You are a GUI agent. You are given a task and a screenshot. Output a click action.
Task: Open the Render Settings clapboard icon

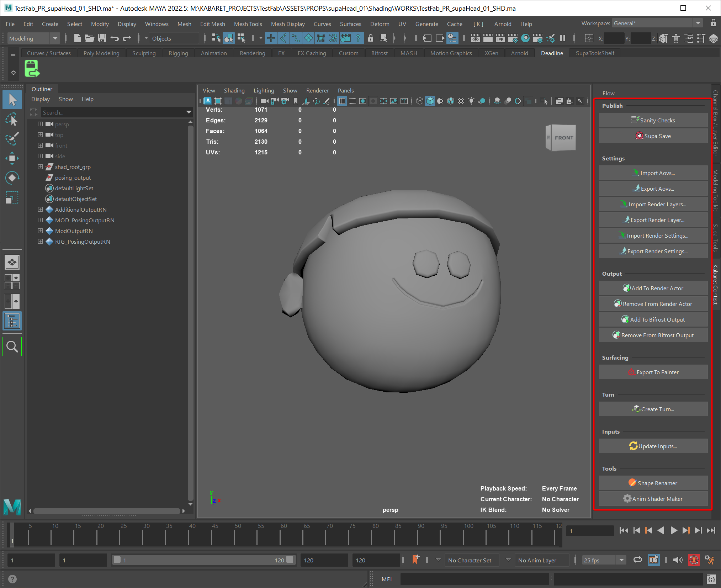pyautogui.click(x=513, y=38)
